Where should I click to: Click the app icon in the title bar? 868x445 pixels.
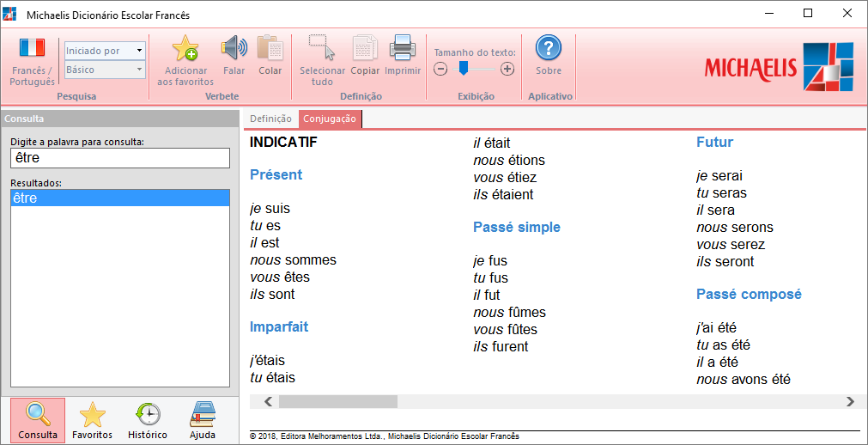[9, 15]
